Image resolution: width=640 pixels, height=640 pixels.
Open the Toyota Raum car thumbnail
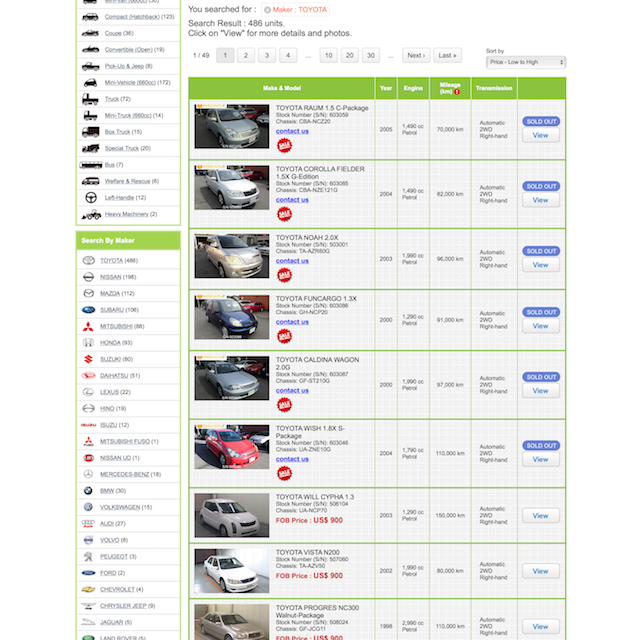(x=232, y=126)
